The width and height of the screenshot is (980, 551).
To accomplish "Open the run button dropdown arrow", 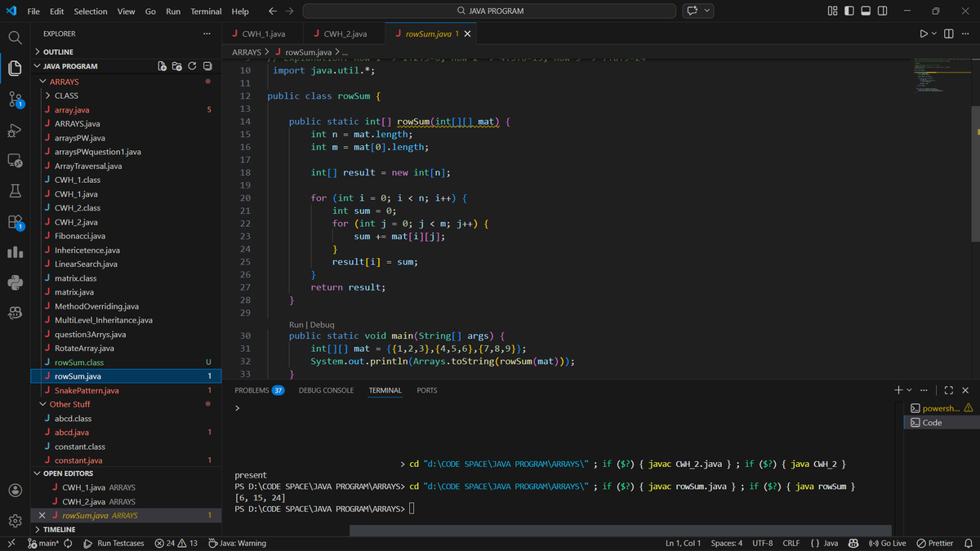I will (934, 33).
